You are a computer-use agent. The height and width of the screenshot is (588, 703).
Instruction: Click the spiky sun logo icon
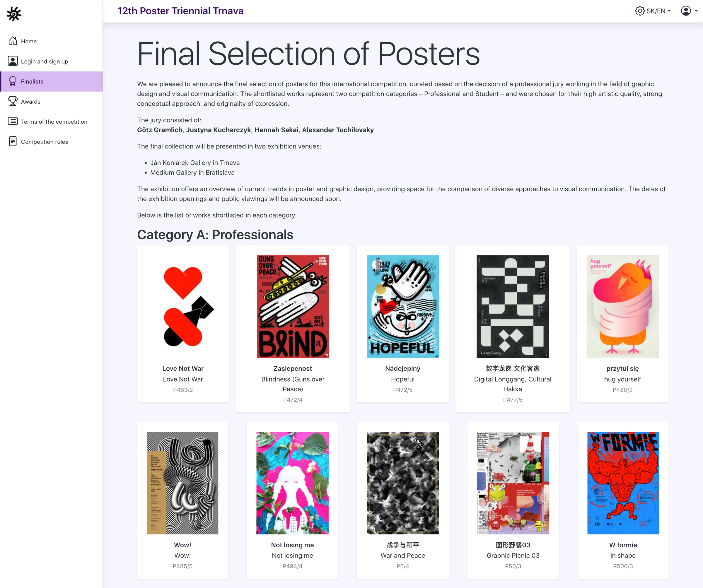click(x=14, y=14)
